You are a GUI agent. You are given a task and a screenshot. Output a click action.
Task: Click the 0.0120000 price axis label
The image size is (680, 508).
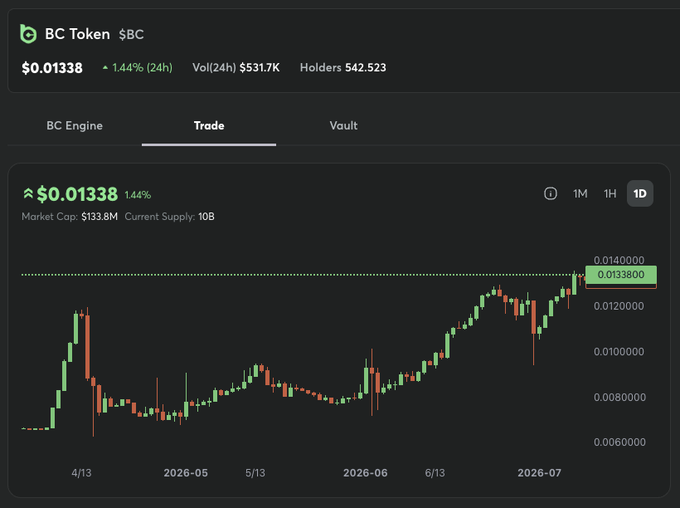click(x=619, y=306)
